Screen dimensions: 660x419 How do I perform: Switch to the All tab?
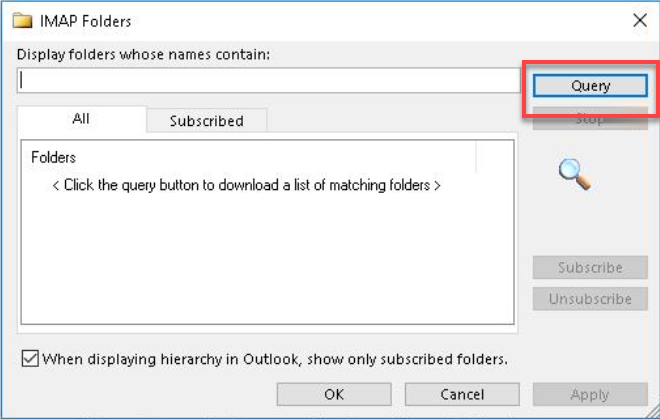[81, 119]
